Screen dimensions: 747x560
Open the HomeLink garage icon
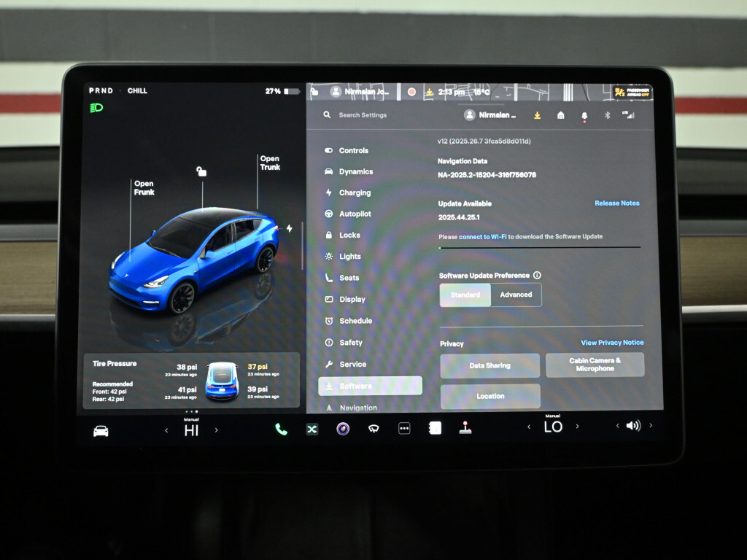[560, 115]
